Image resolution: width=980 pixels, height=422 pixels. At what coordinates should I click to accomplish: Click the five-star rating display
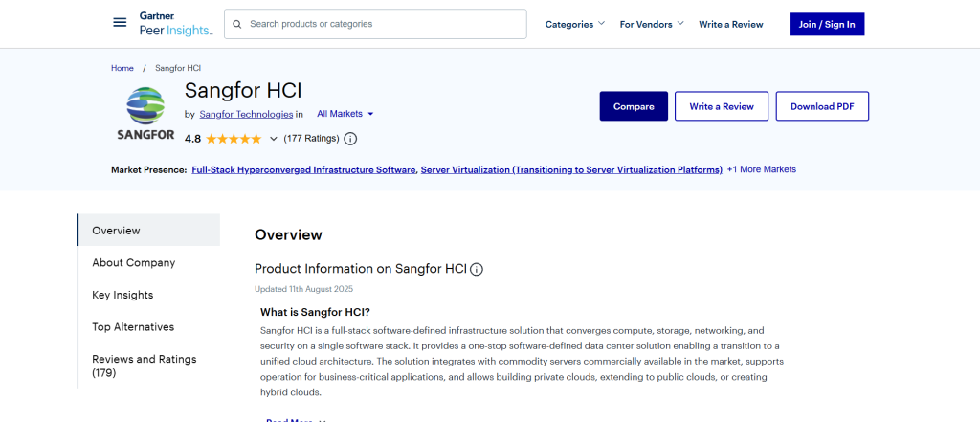[234, 139]
